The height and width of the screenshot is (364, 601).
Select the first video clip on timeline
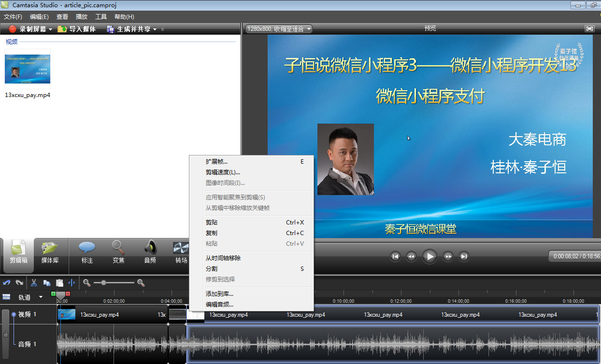coord(112,314)
